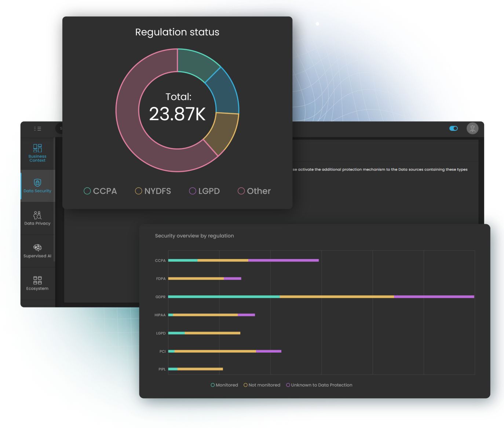Click Security overview by regulation heading
The height and width of the screenshot is (428, 504).
click(x=194, y=236)
